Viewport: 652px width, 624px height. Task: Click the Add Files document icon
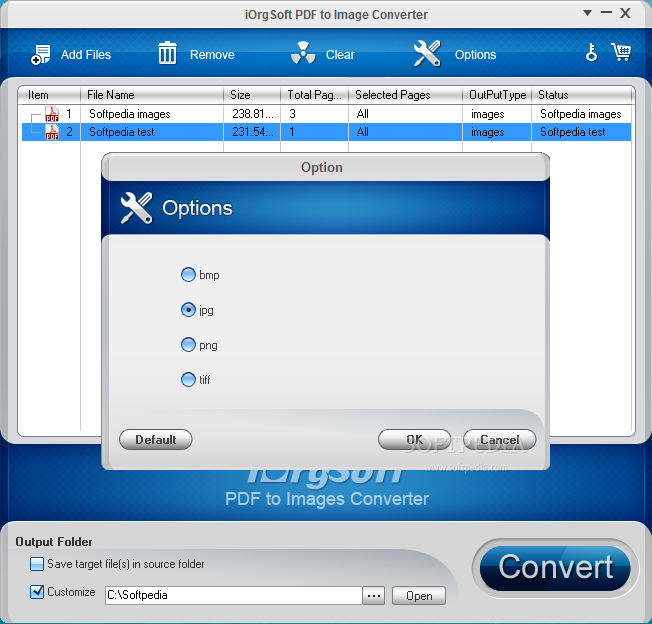[40, 54]
